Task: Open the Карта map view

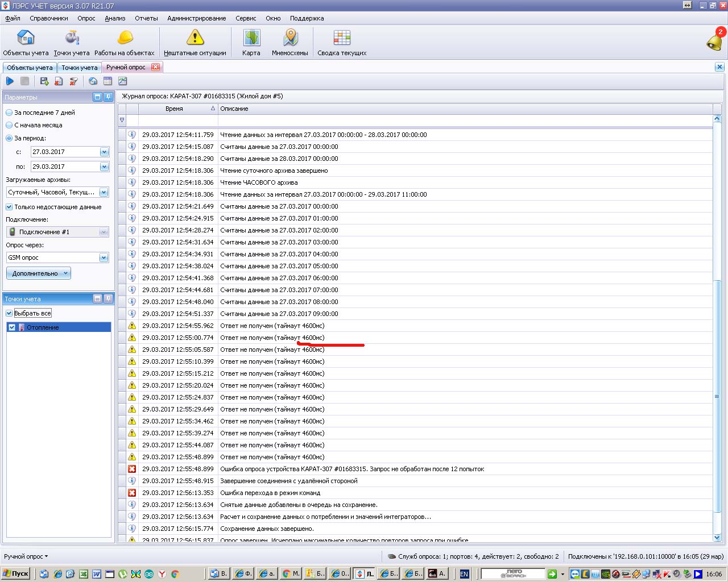Action: tap(251, 43)
